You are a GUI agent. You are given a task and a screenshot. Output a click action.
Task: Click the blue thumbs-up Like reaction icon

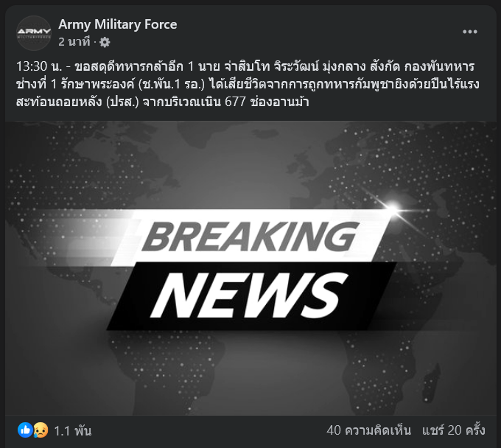[25, 430]
